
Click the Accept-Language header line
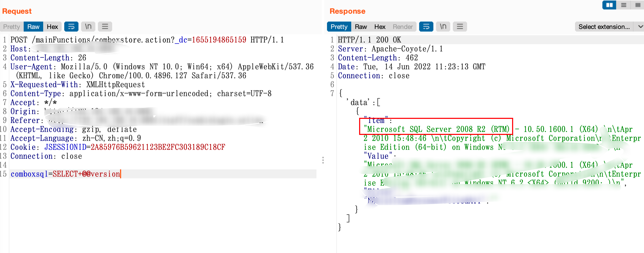[x=76, y=138]
